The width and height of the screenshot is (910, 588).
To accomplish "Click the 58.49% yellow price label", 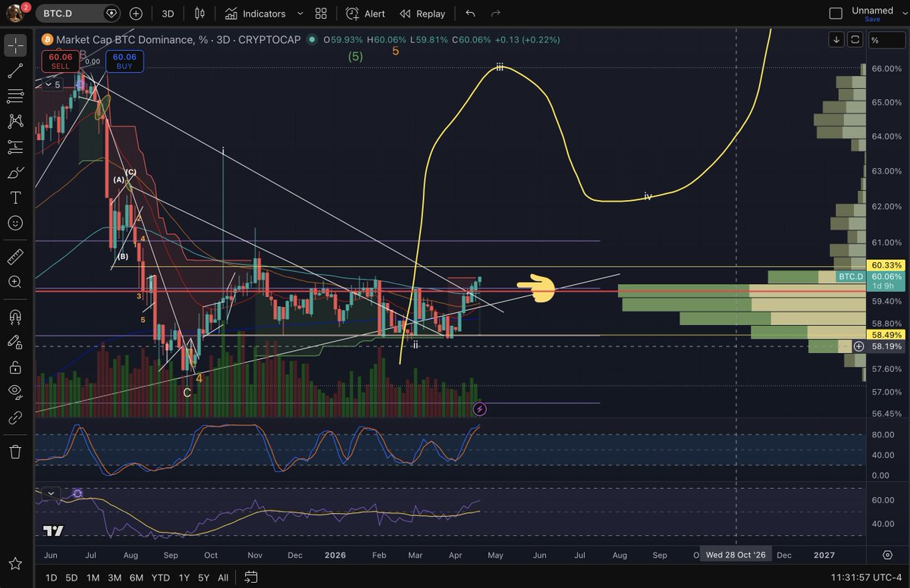I will [x=886, y=334].
